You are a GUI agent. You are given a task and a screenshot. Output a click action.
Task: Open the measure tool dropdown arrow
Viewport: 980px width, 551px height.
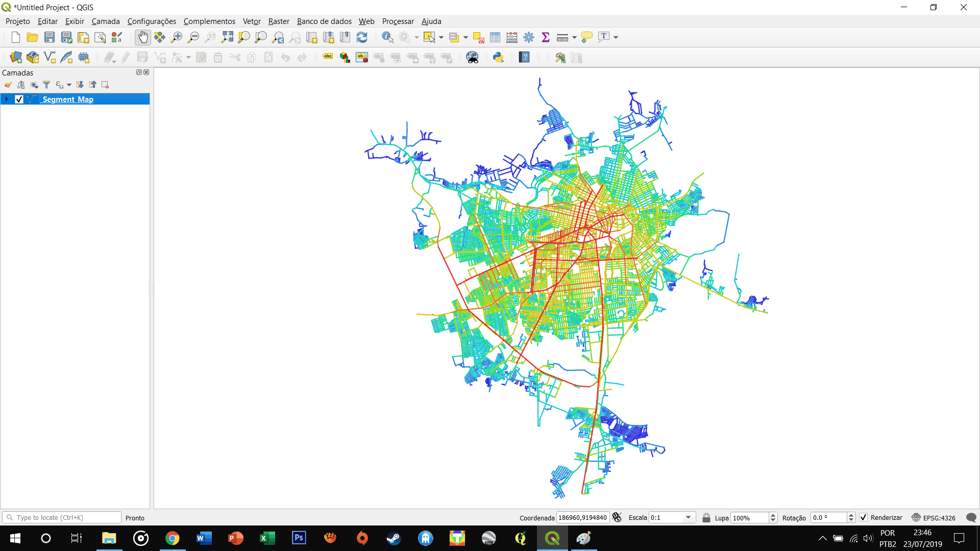(574, 37)
